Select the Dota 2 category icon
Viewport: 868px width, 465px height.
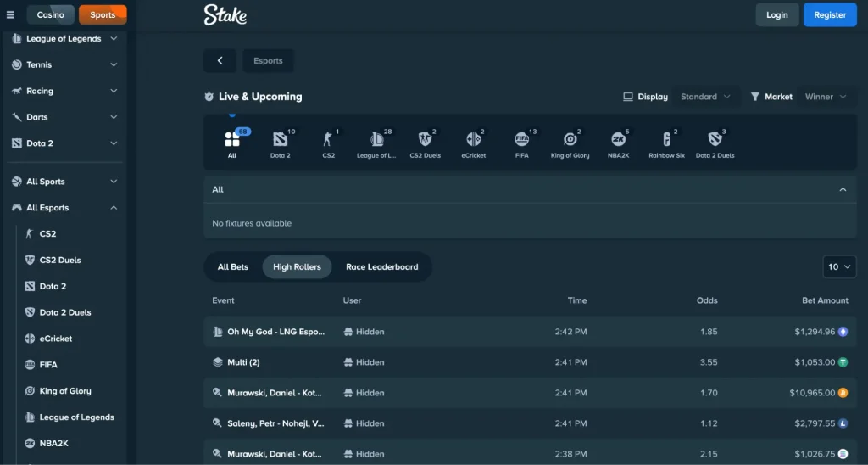coord(280,140)
